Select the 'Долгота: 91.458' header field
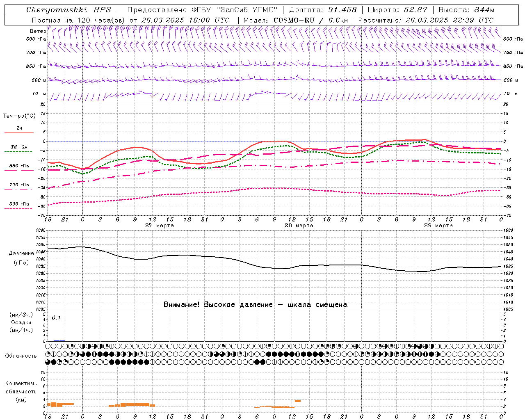The image size is (525, 420). pyautogui.click(x=323, y=10)
